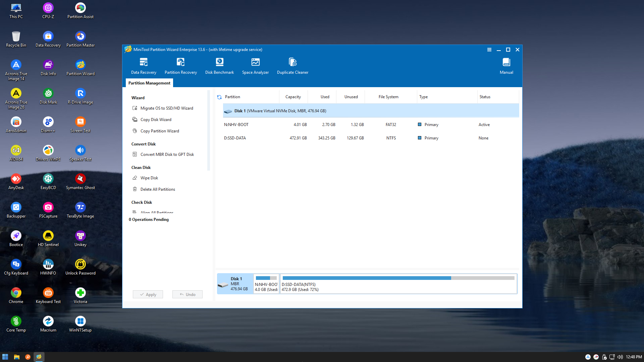This screenshot has width=644, height=362.
Task: Sort by Status column header
Action: tap(498, 97)
